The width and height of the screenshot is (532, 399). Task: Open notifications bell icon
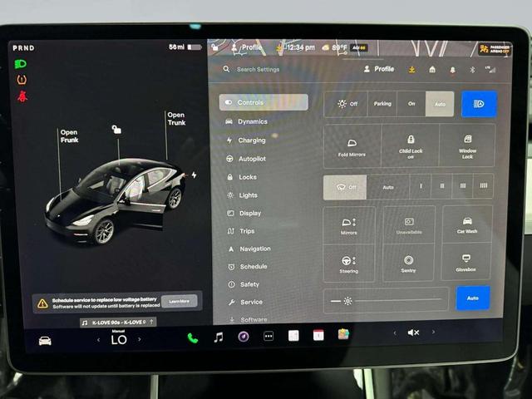(452, 70)
